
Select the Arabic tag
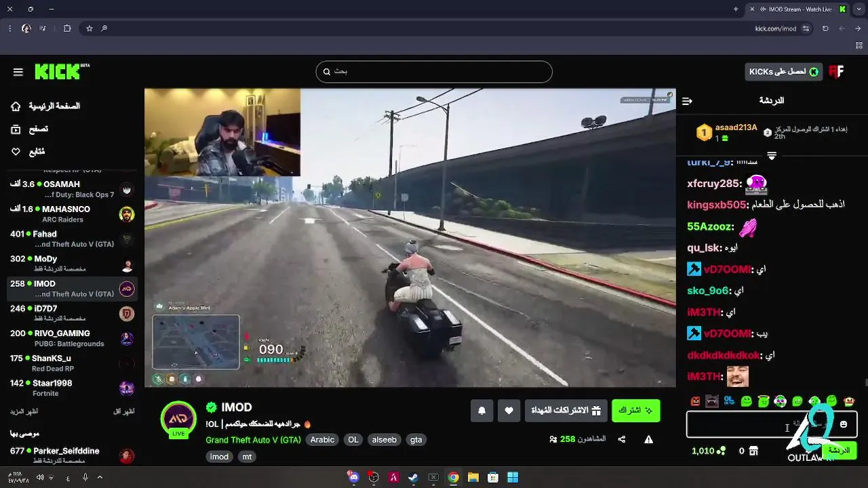click(322, 440)
